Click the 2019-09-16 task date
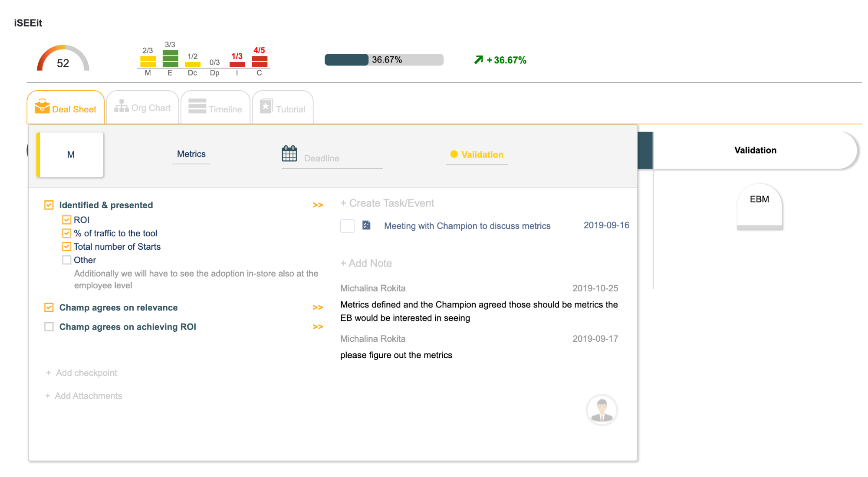Viewport: 868px width, 477px height. tap(606, 225)
